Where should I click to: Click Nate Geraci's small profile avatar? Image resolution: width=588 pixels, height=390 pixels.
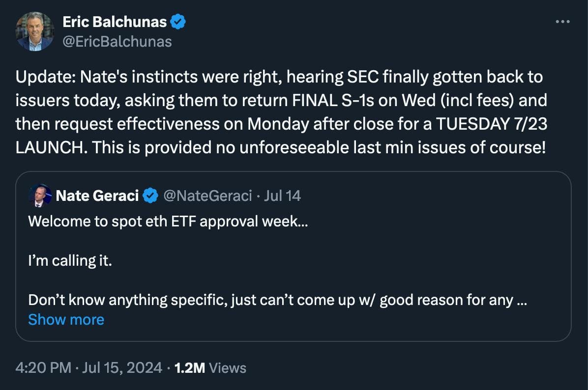tap(40, 195)
